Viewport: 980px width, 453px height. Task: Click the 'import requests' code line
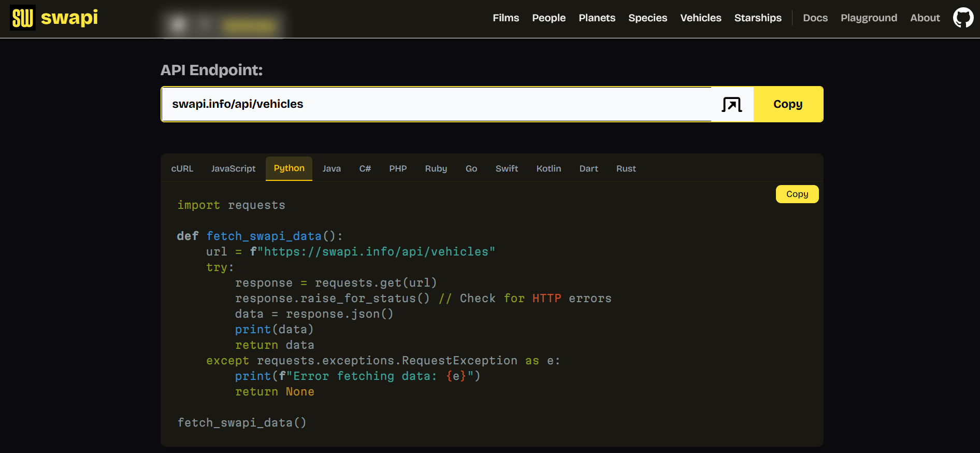coord(231,205)
